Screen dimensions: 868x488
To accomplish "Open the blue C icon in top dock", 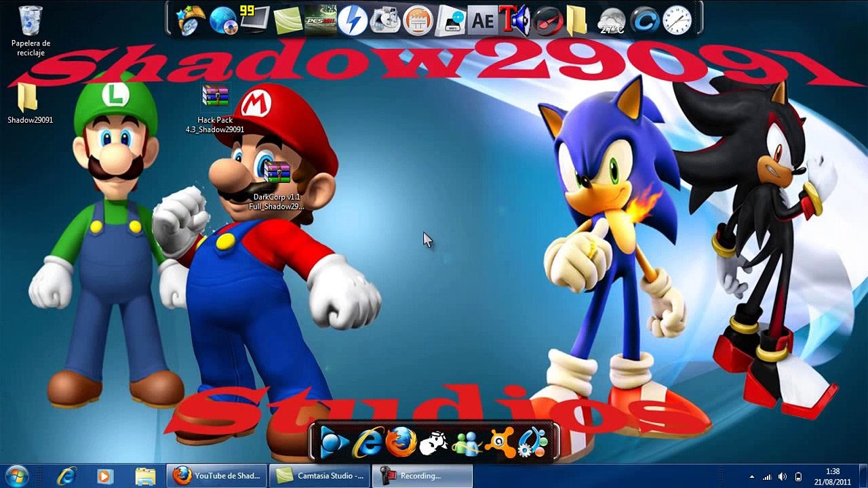I will pyautogui.click(x=645, y=20).
